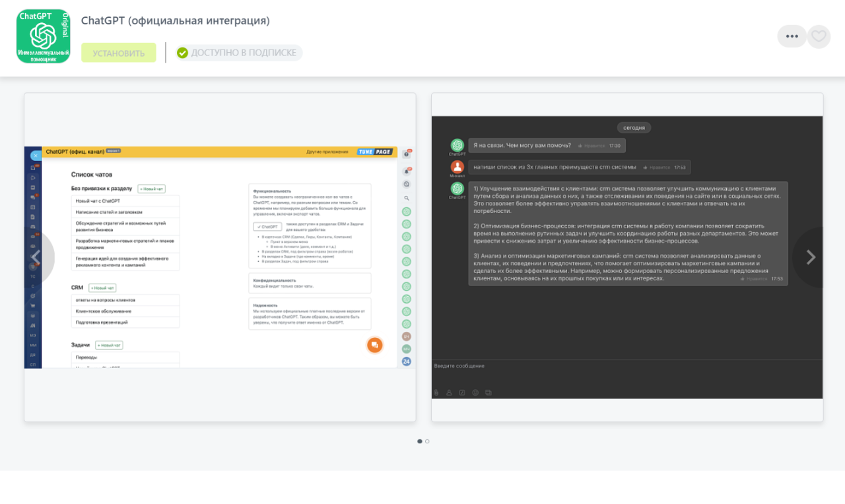This screenshot has height=504, width=845.
Task: Go to previous screenshot with left arrow
Action: tap(36, 257)
